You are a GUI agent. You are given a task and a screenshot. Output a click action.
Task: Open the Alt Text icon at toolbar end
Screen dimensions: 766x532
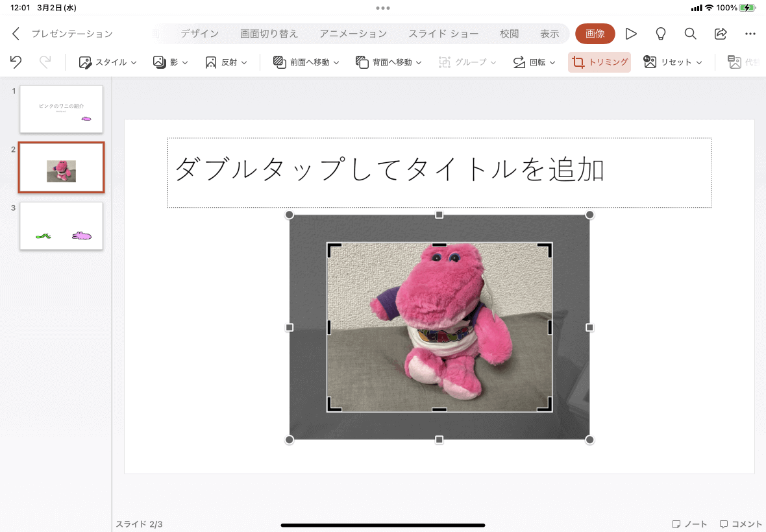coord(734,62)
